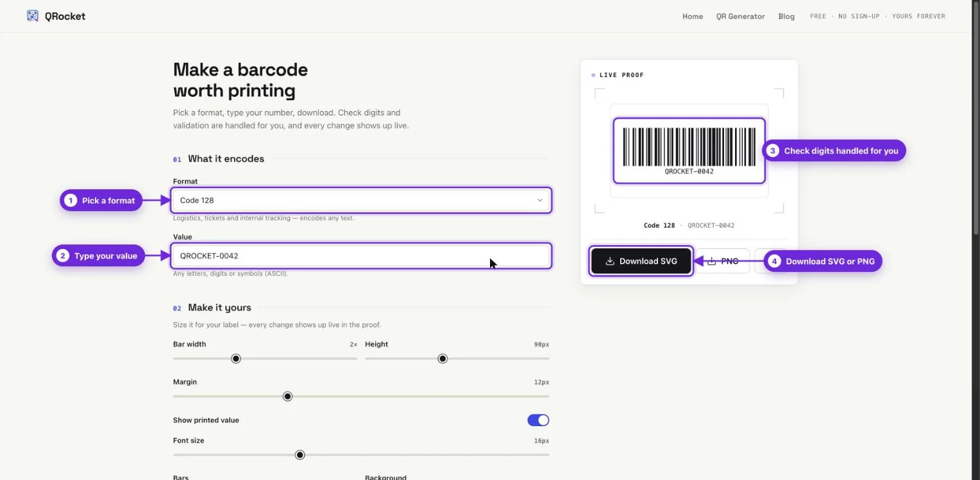Click the Margin slider handle

point(288,397)
